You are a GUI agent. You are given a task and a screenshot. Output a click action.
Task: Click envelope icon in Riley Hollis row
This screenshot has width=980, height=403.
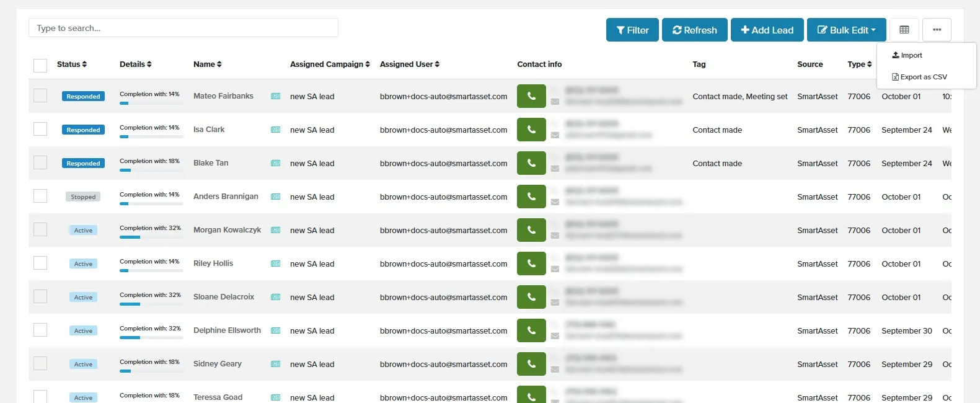pos(555,269)
